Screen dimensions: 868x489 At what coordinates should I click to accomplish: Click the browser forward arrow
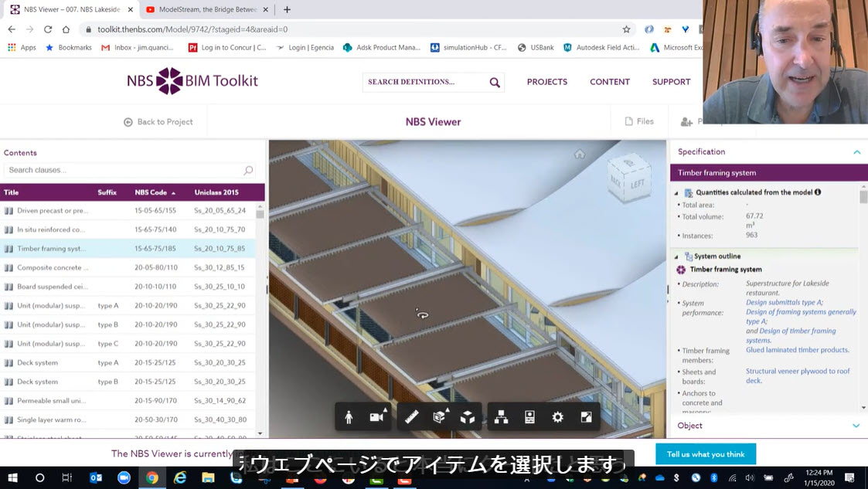(x=30, y=29)
